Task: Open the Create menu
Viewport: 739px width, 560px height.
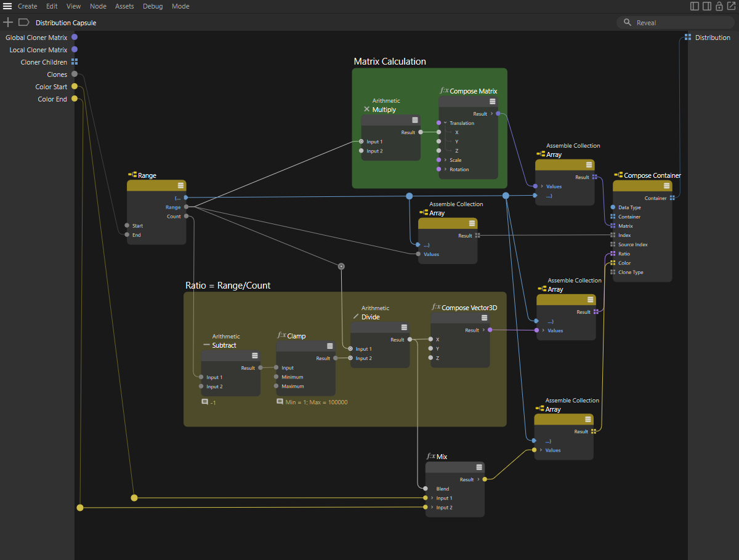Action: [27, 6]
